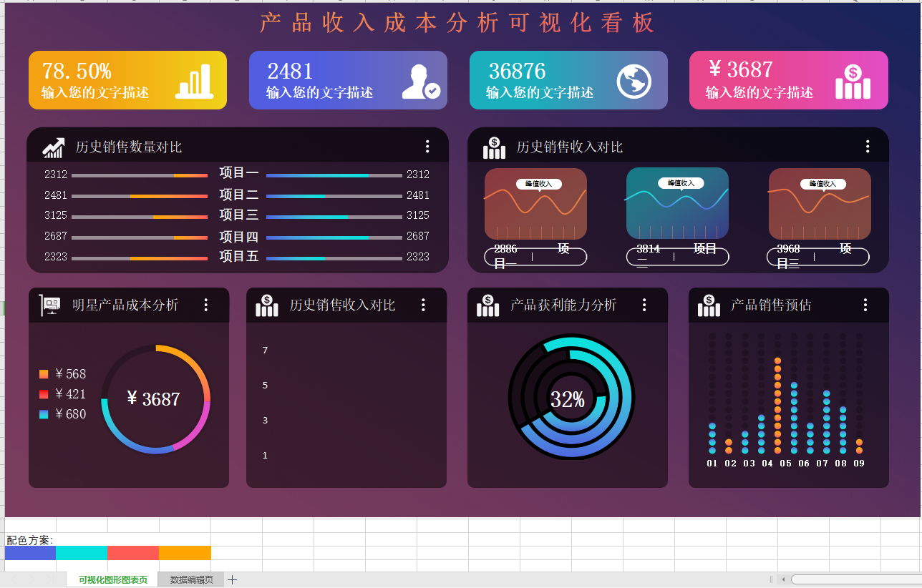Select the trending arrow icon beside 历史销售数量对比

click(x=53, y=146)
